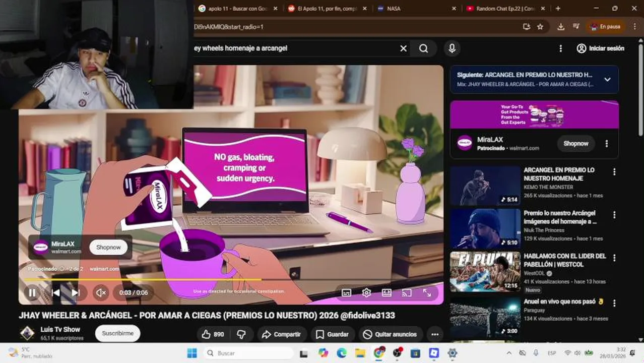This screenshot has width=644, height=363.
Task: Toggle subtitles in video player
Action: (346, 292)
